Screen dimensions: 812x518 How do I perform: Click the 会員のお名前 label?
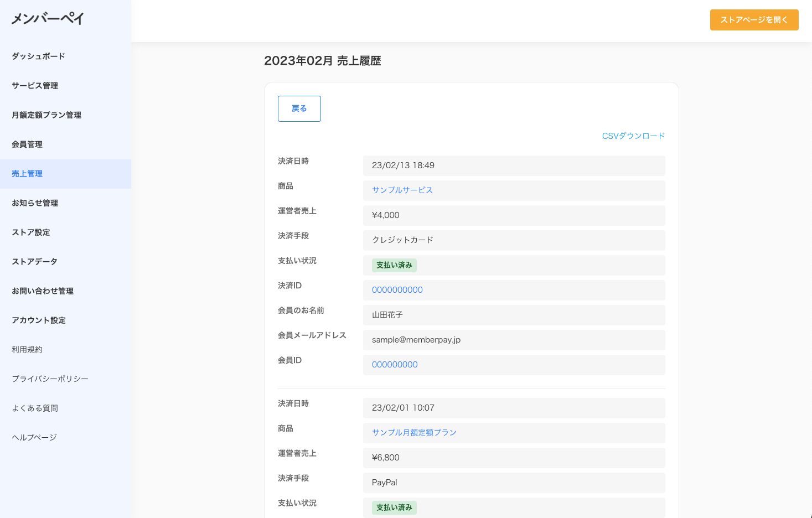(x=301, y=310)
